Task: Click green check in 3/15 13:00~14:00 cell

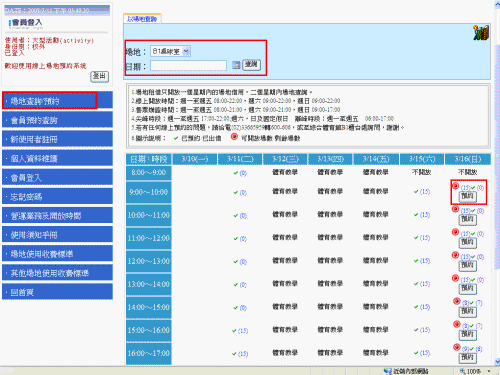Action: pos(416,284)
